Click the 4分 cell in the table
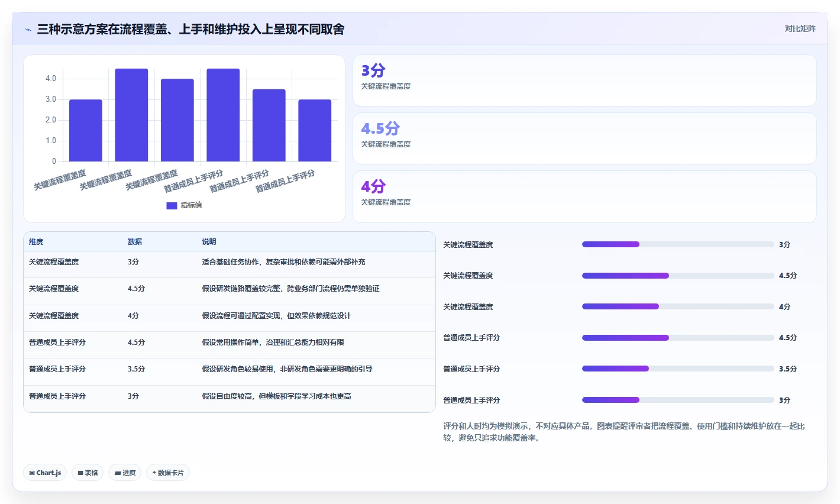 click(x=133, y=315)
